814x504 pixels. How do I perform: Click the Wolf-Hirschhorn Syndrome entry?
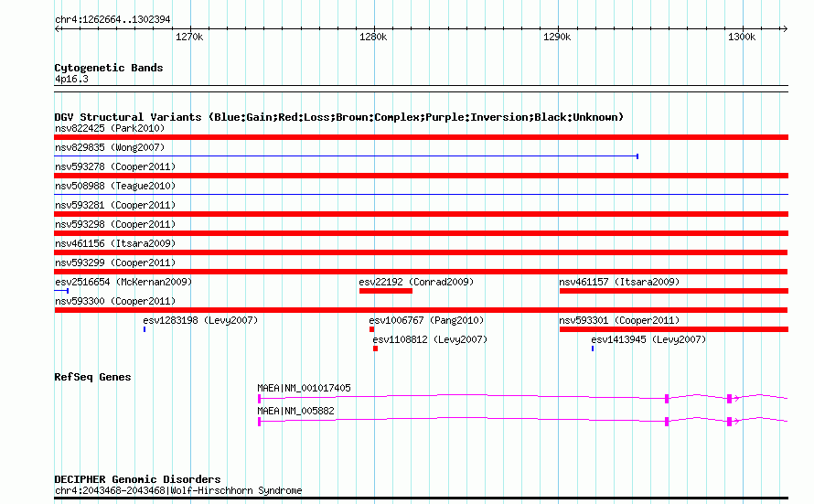178,490
